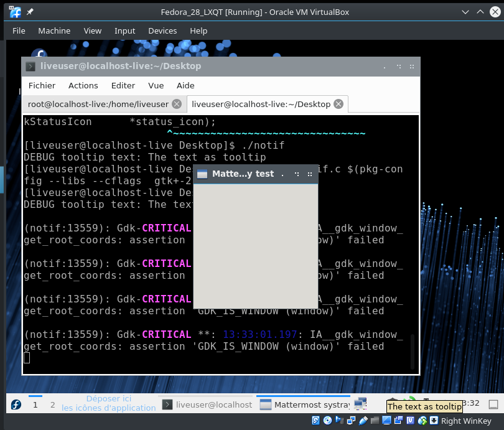Click the './notif' command line text
The width and height of the screenshot is (504, 430).
pos(263,145)
